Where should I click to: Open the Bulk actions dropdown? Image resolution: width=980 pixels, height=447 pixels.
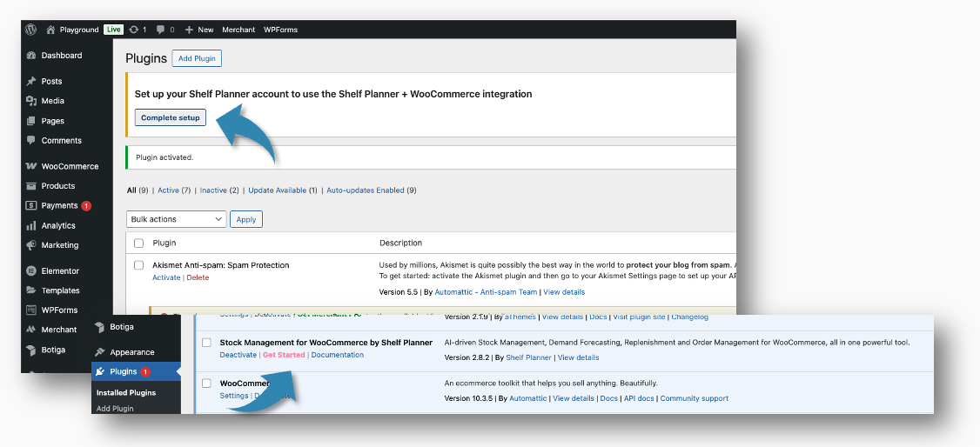tap(177, 219)
